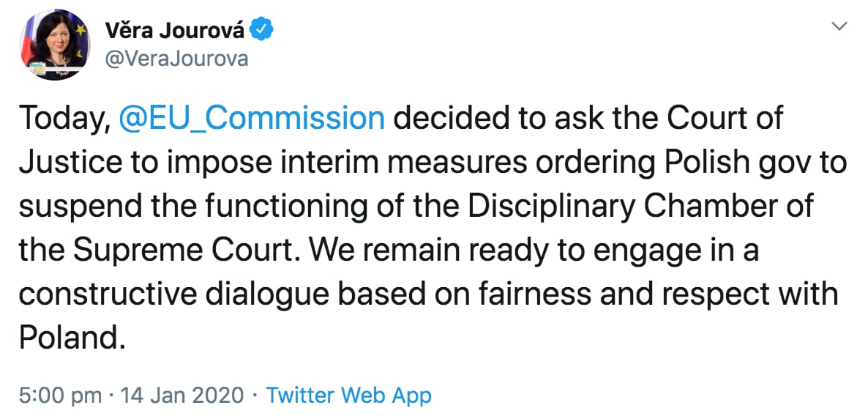Open Věra Jourová's profile picture
Viewport: 868px width, 419px height.
[55, 45]
